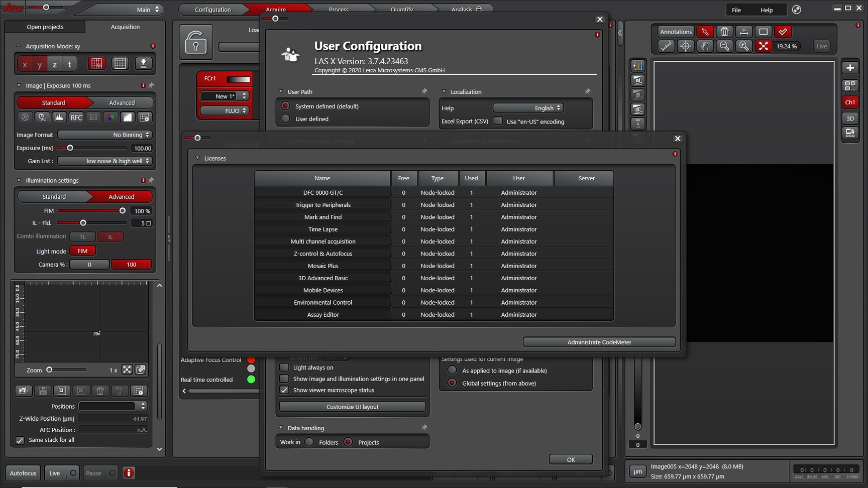Click the Exposure slider handle
Screen dimensions: 868x488
tap(70, 148)
